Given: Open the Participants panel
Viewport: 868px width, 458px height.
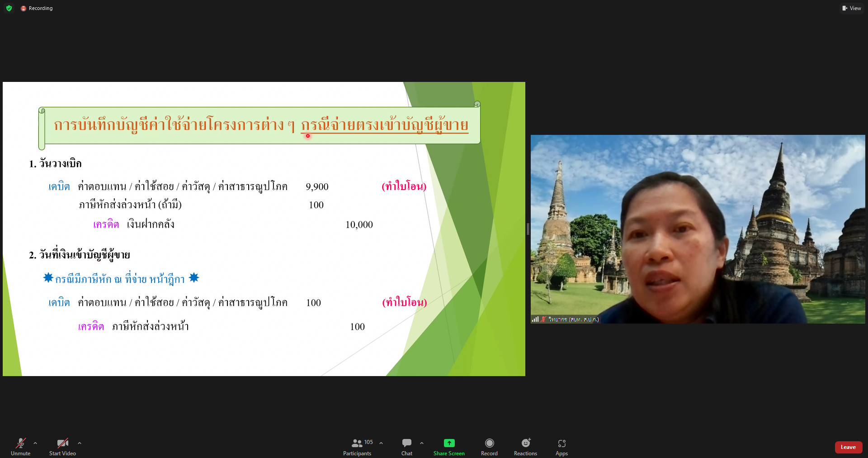Looking at the screenshot, I should (x=357, y=447).
